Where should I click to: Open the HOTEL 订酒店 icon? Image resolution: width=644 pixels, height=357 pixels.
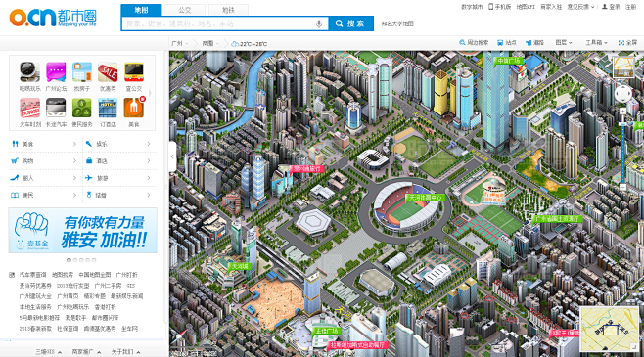coord(108,108)
